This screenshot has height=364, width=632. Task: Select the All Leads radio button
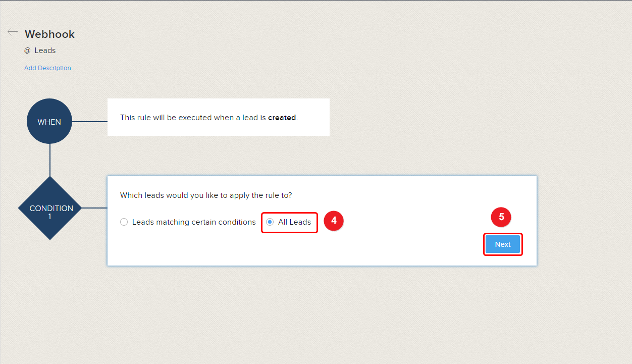[270, 222]
